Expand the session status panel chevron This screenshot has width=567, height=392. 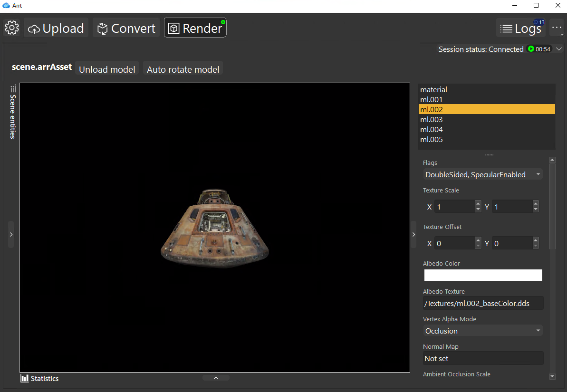559,49
